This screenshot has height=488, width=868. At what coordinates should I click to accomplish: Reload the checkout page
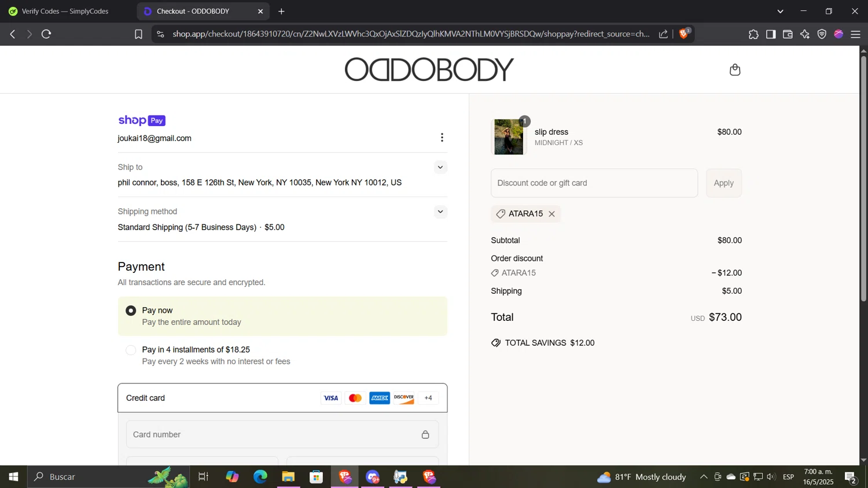point(47,34)
